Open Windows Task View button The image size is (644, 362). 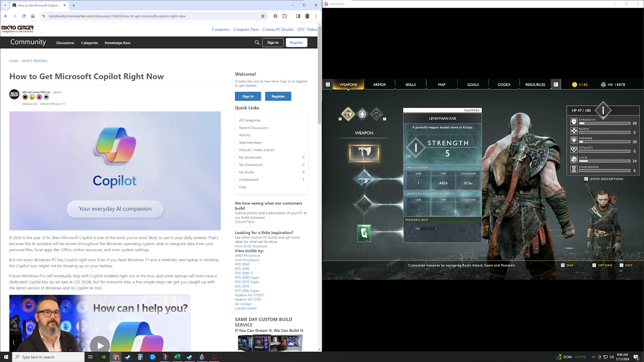[x=91, y=357]
